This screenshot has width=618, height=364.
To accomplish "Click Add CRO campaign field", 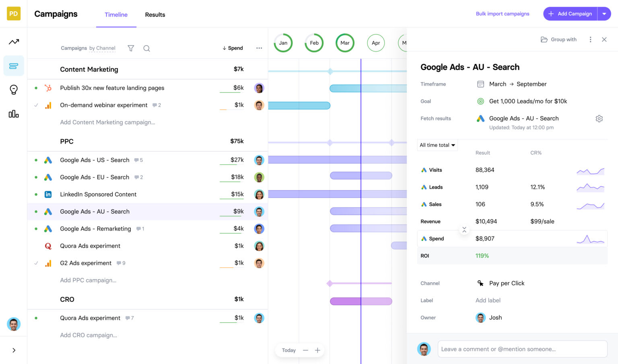I will [x=89, y=335].
